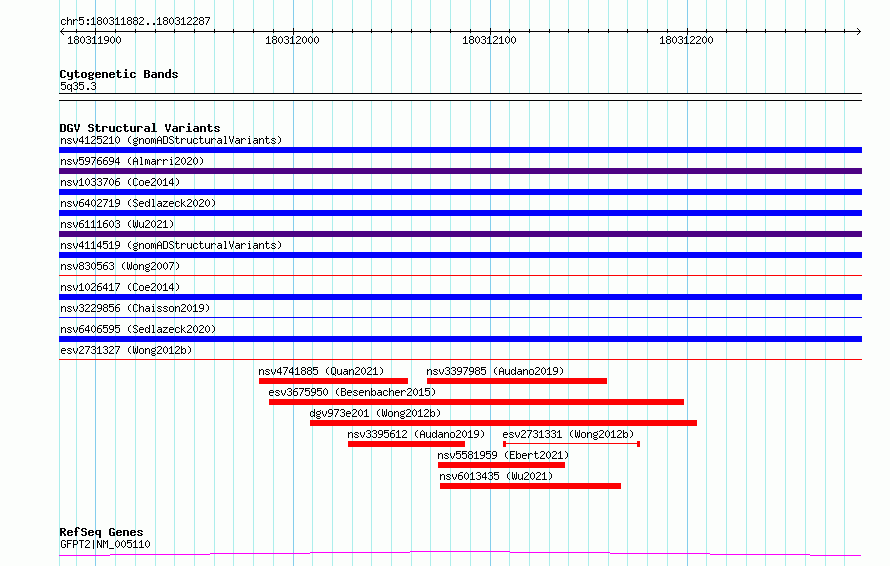
Task: Click the magenta GFPT2 gene line
Action: coord(460,553)
